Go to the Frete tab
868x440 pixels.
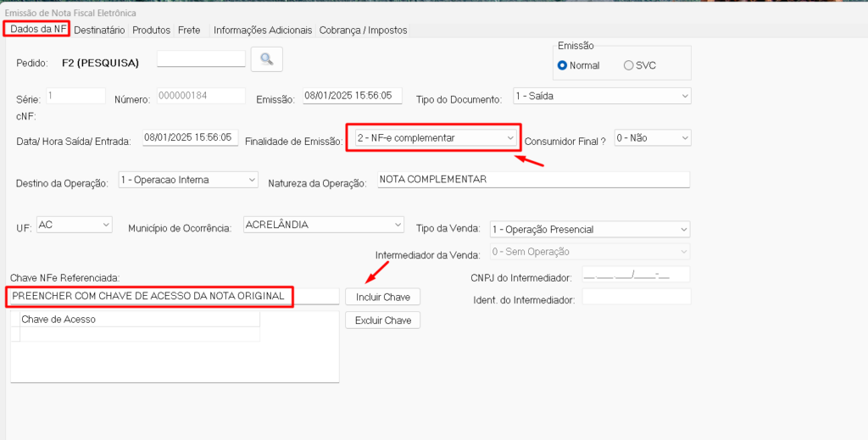pyautogui.click(x=189, y=30)
